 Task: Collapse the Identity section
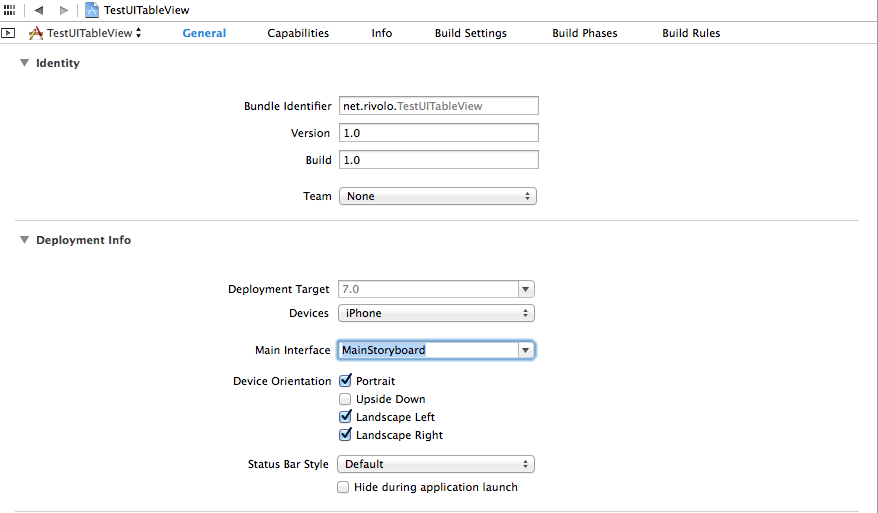[24, 63]
